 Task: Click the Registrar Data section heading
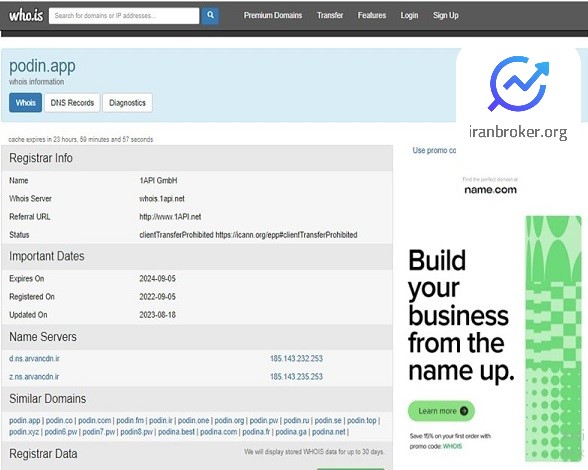pyautogui.click(x=43, y=453)
